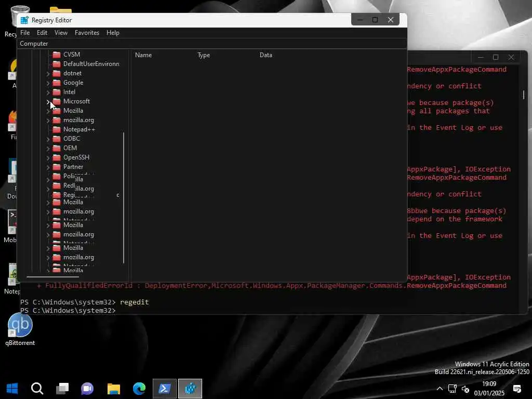The width and height of the screenshot is (532, 399).
Task: Select the Notepad++ key label
Action: pos(79,129)
